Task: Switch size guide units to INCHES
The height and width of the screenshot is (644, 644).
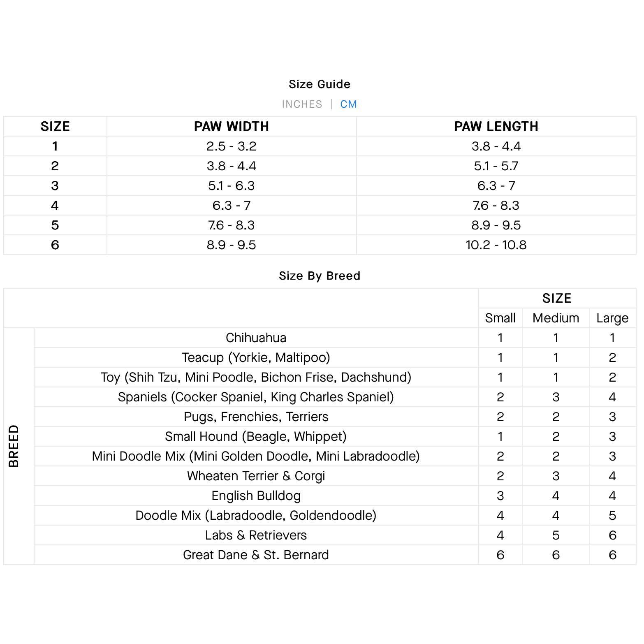Action: coord(302,104)
